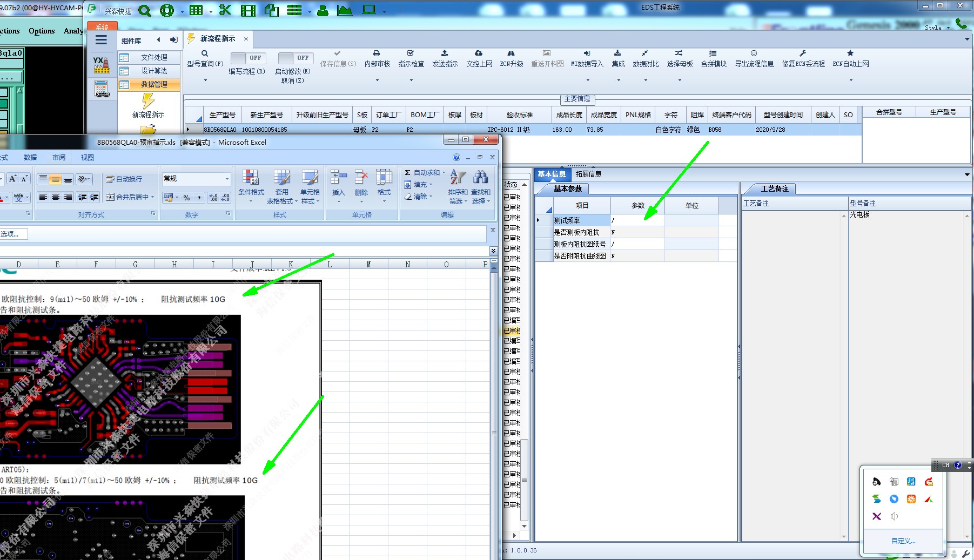Select the green scissors tool icon
The image size is (974, 560).
(x=225, y=10)
